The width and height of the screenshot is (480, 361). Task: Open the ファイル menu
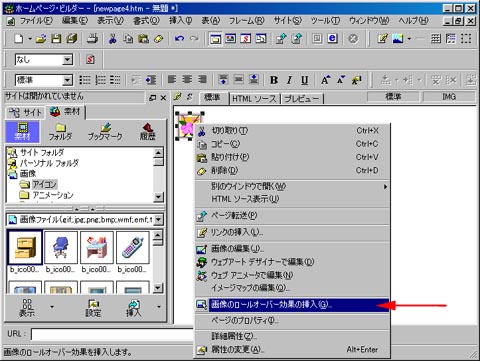coord(36,21)
